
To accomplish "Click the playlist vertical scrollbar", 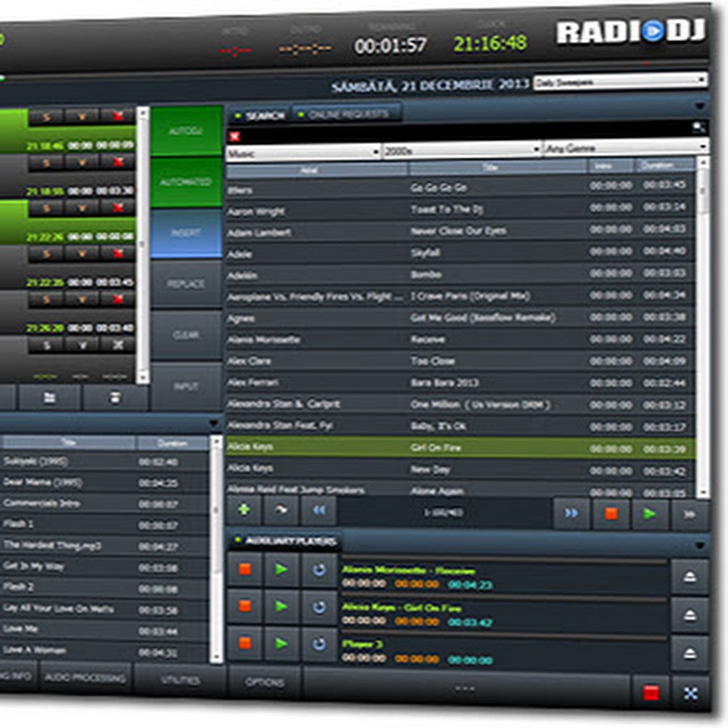I will click(143, 244).
